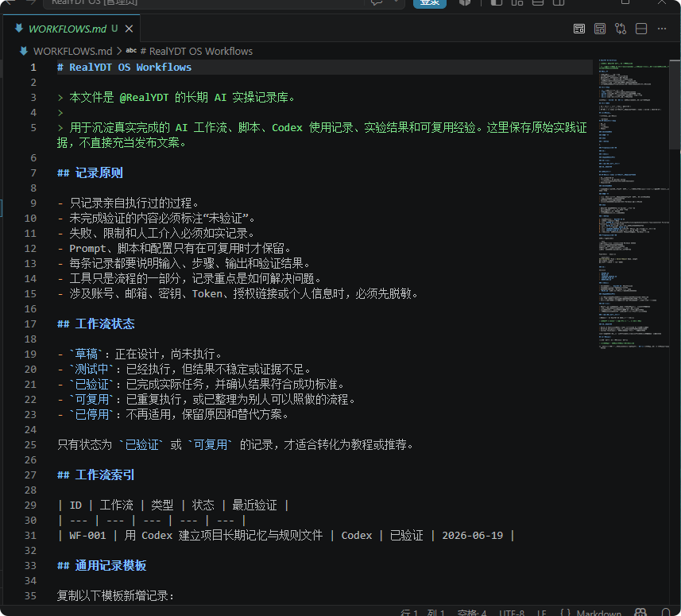Click the '已验证' status cell in line 31
681x616 pixels.
tap(407, 535)
